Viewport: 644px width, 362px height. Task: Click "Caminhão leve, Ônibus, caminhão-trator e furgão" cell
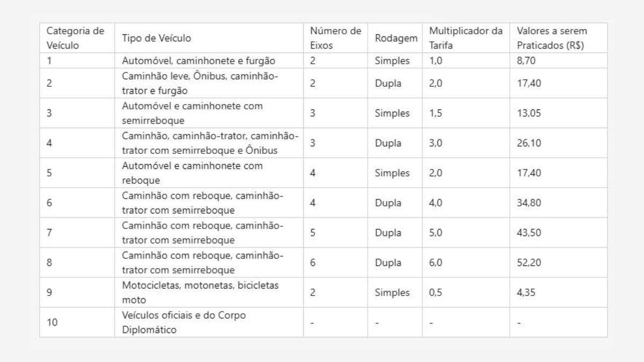tap(200, 83)
